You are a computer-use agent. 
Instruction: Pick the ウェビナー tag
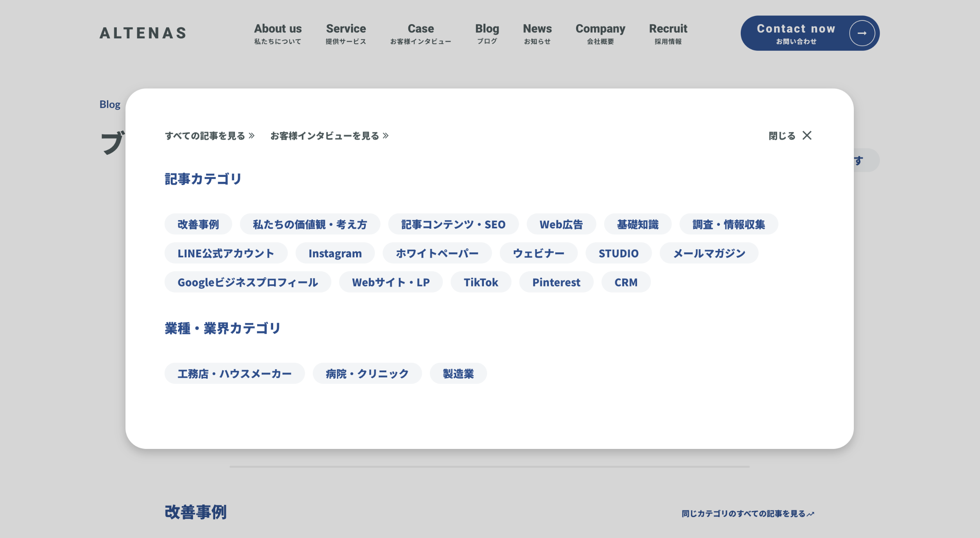539,253
